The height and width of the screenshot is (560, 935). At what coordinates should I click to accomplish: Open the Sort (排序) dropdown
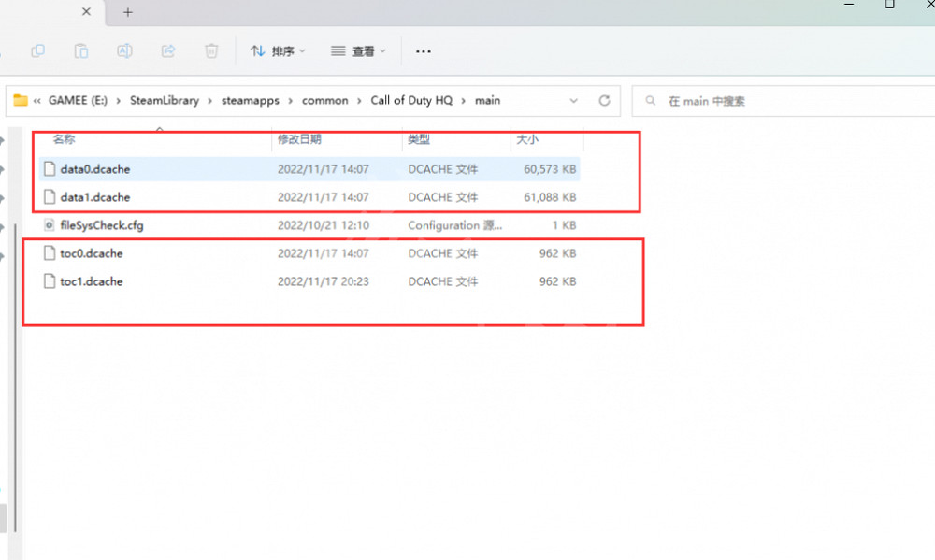276,51
